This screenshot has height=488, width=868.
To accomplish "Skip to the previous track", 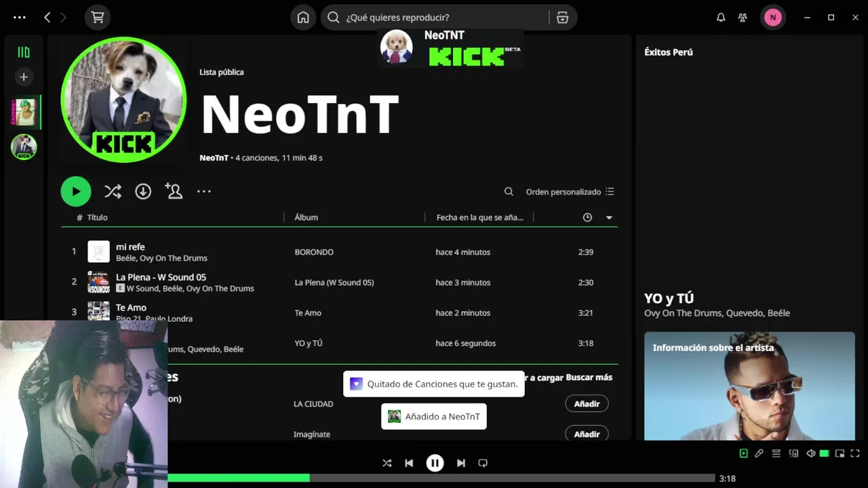I will point(409,463).
